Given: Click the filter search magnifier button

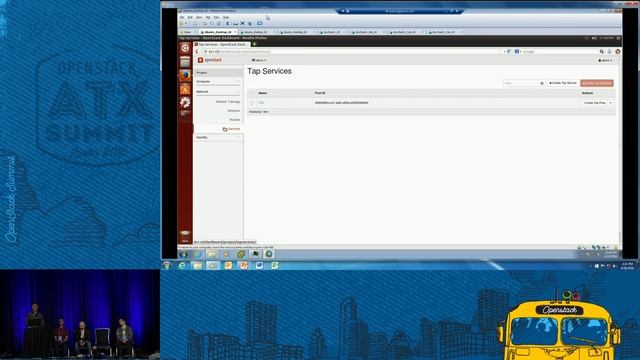Looking at the screenshot, I should coord(542,83).
